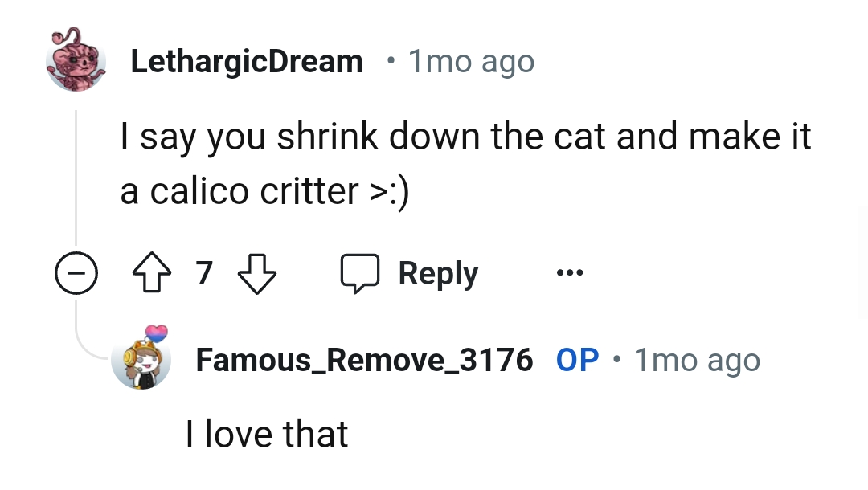The image size is (868, 490).
Task: Click Famous_Remove_3176's profile avatar
Action: (141, 361)
